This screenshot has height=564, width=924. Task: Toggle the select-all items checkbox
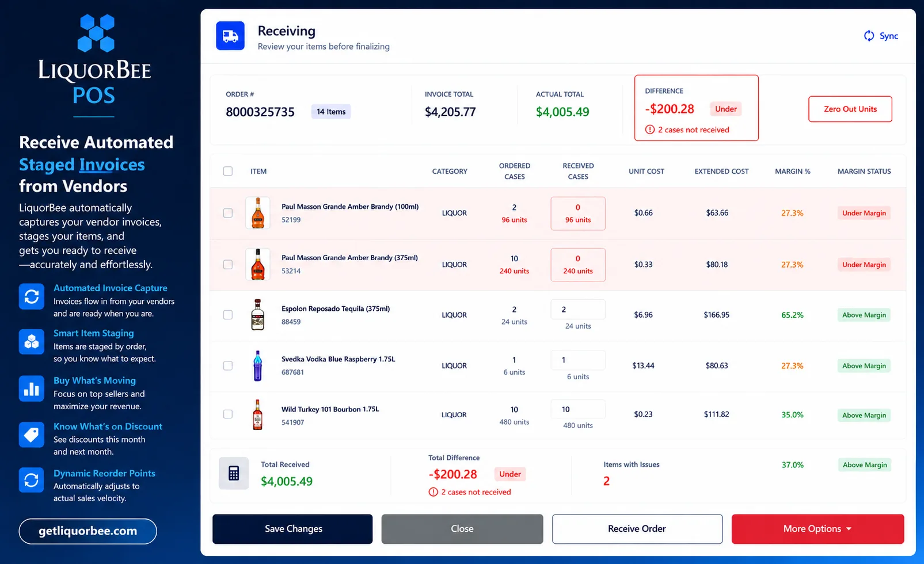click(228, 171)
